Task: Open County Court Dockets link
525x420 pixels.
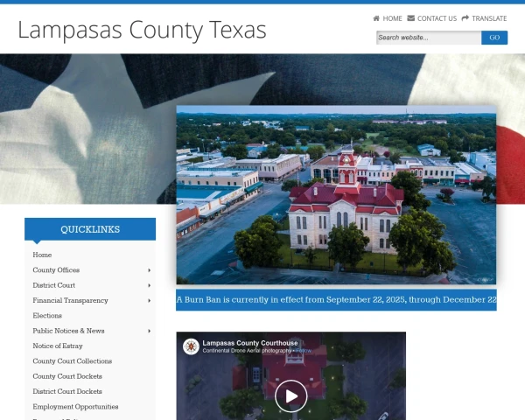Action: [x=67, y=376]
